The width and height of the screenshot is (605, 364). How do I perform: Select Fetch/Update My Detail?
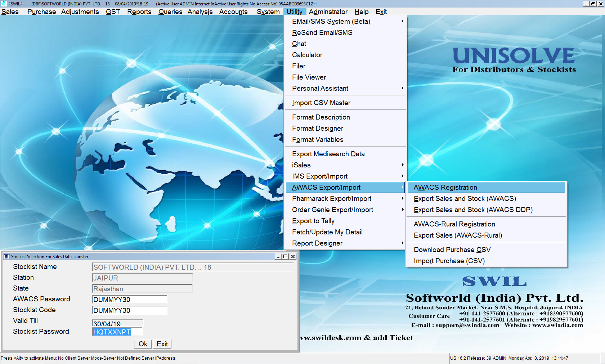click(346, 232)
